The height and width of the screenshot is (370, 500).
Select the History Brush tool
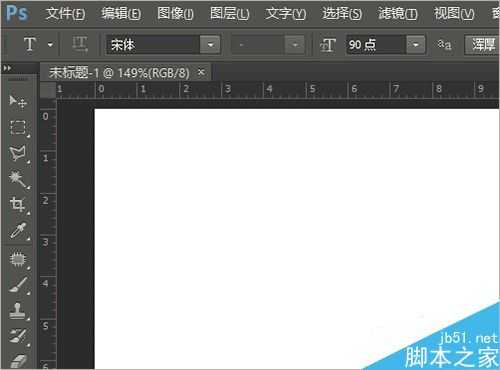18,336
